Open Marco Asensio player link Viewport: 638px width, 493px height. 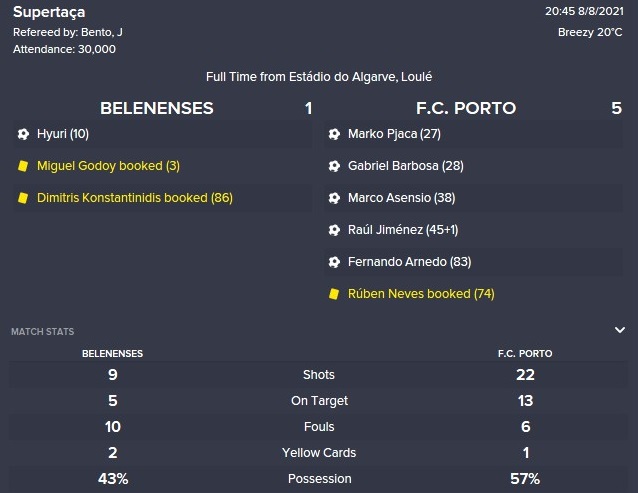(389, 198)
